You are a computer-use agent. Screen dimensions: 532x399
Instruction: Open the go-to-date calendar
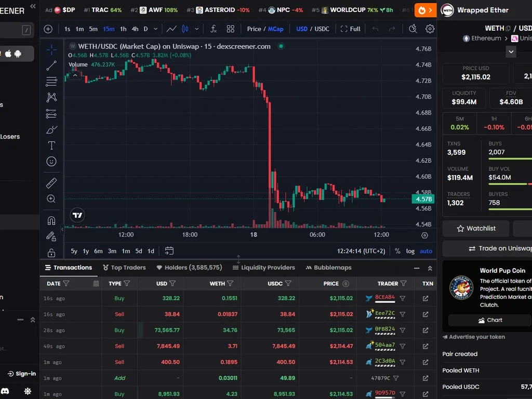click(169, 251)
